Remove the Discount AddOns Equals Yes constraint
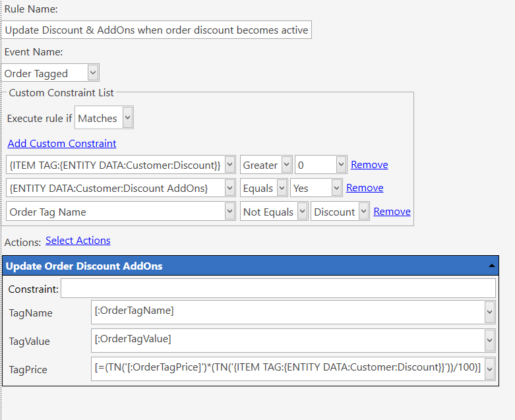Viewport: 515px width, 420px height. [365, 188]
